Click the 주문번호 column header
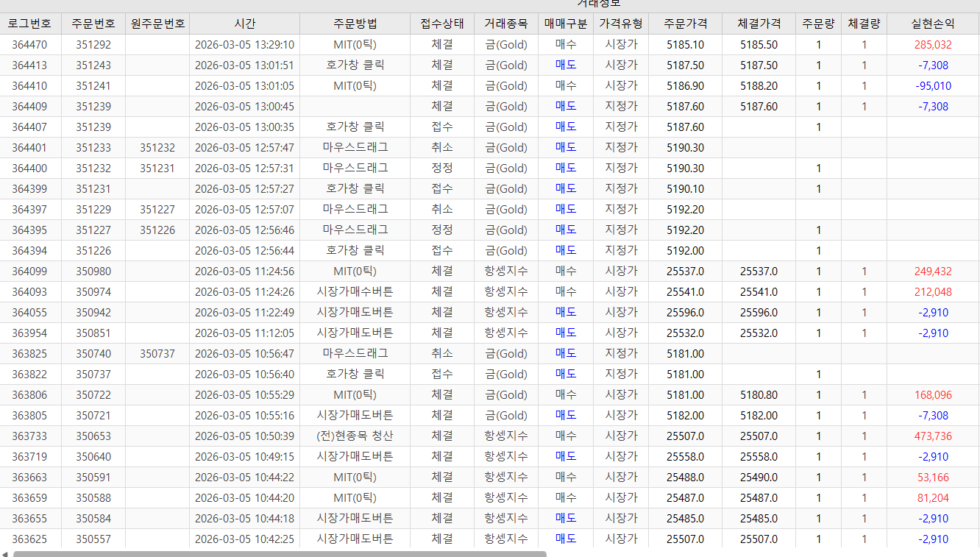The width and height of the screenshot is (980, 557). tap(93, 24)
